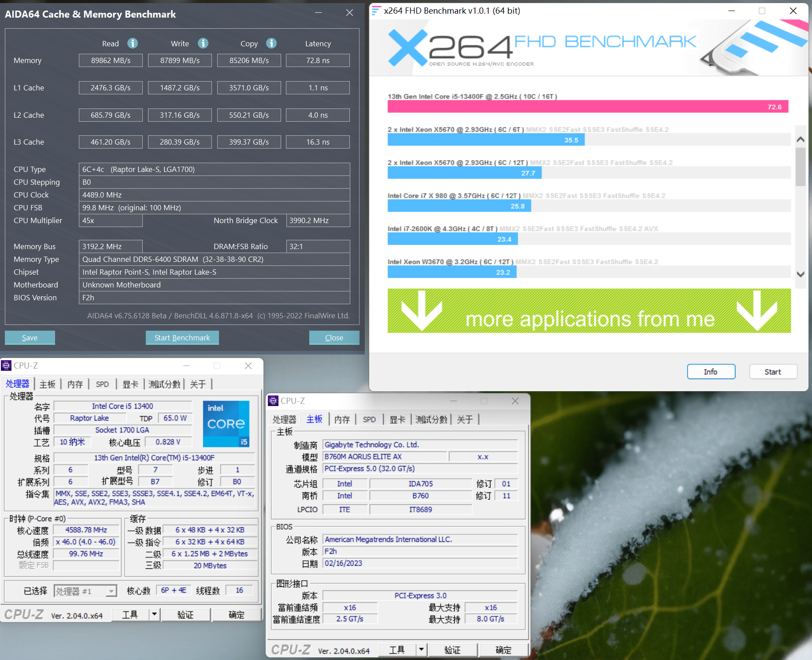This screenshot has width=812, height=660.
Task: Click the Save button in AIDA64
Action: coord(30,338)
